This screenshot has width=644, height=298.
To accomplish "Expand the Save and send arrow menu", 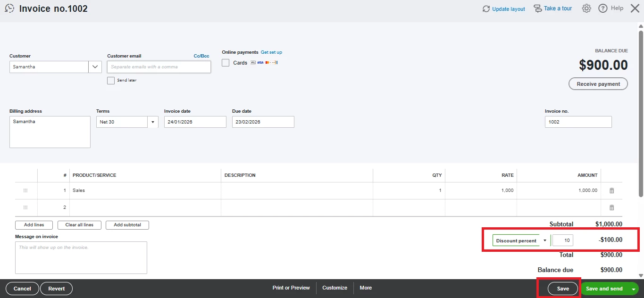I will click(x=634, y=289).
